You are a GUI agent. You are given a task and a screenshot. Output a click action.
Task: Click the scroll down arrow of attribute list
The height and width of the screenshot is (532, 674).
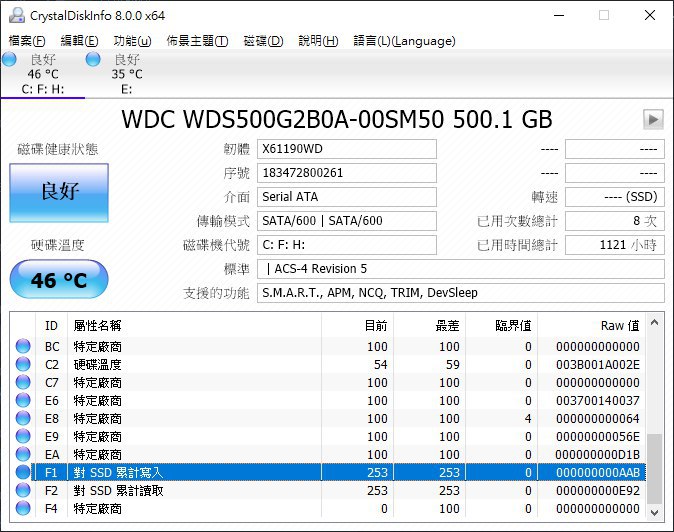(655, 512)
